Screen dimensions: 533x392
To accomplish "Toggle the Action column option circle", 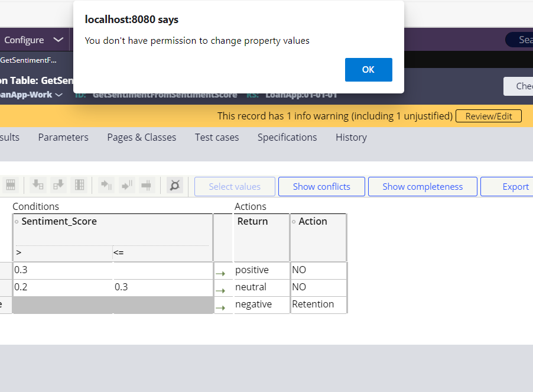I will [295, 221].
